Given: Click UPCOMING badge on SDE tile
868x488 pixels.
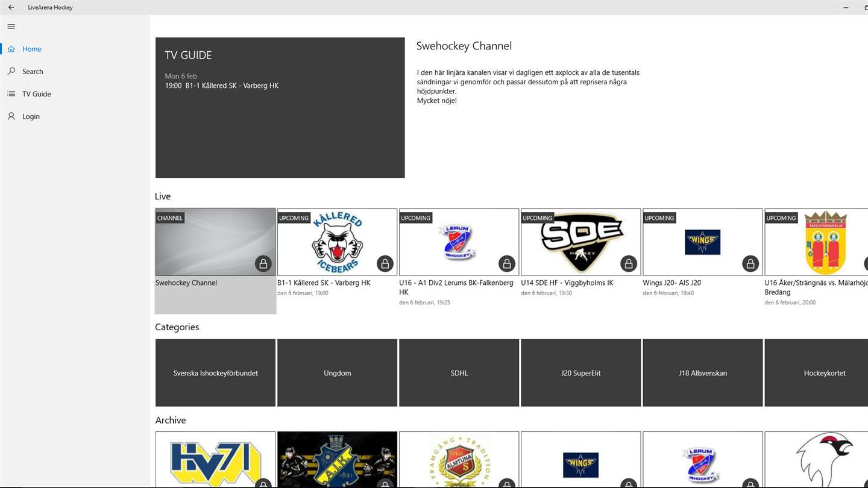Looking at the screenshot, I should click(538, 217).
